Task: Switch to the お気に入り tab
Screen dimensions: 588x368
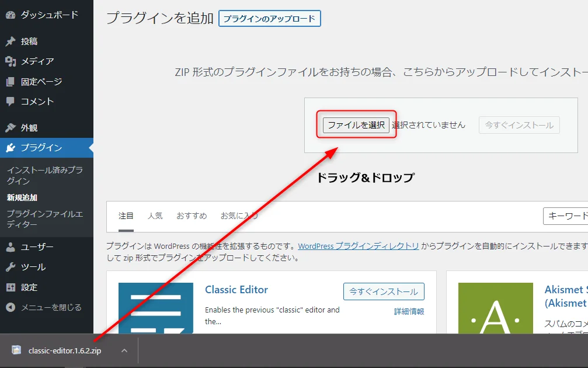Action: coord(239,216)
